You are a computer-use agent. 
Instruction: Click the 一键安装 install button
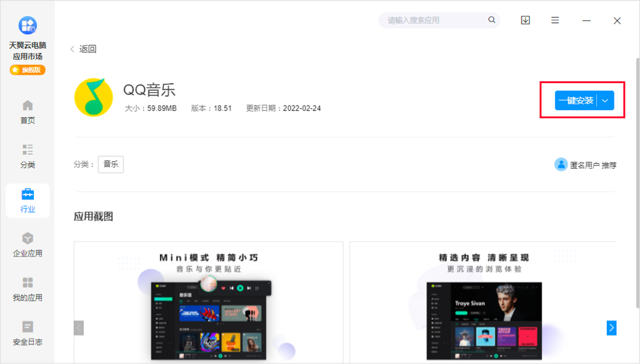(x=576, y=100)
